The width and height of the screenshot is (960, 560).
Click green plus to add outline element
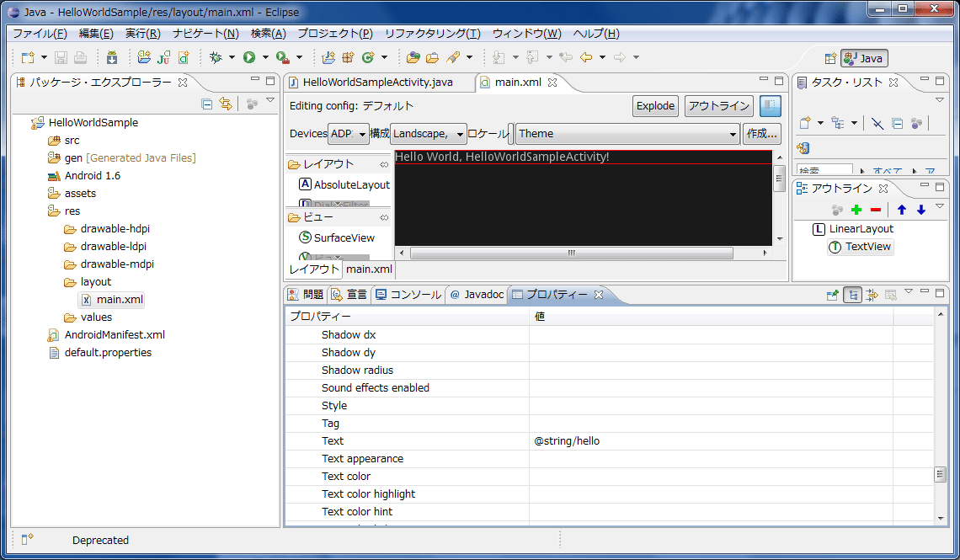(x=856, y=210)
